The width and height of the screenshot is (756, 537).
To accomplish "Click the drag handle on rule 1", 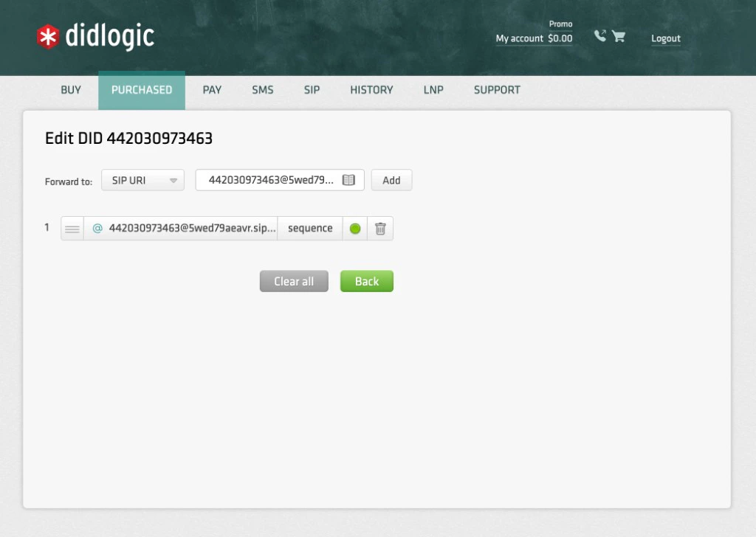I will pyautogui.click(x=72, y=228).
